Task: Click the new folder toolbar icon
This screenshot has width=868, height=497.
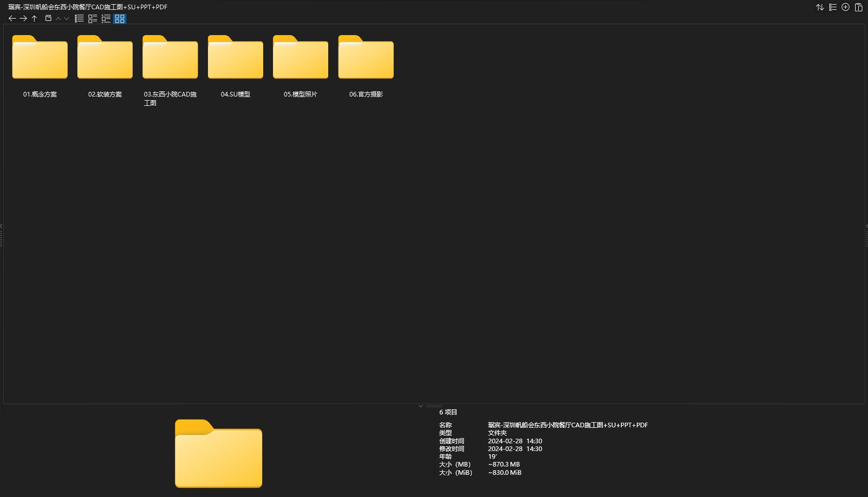Action: [x=49, y=19]
